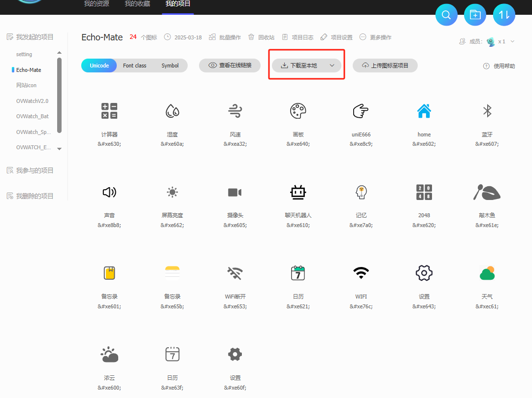Viewport: 532px width, 398px height.
Task: Expand the members (成员) dropdown chevron
Action: (x=512, y=42)
